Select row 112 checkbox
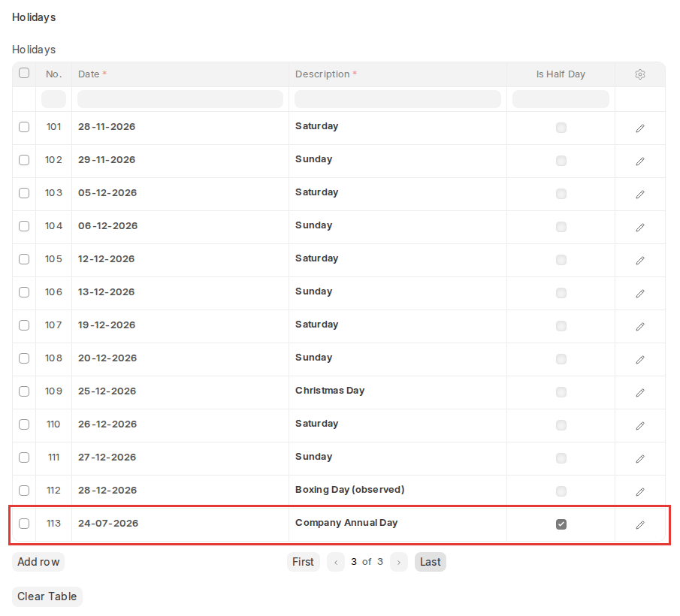Viewport: 680px width, 616px height. click(x=24, y=491)
